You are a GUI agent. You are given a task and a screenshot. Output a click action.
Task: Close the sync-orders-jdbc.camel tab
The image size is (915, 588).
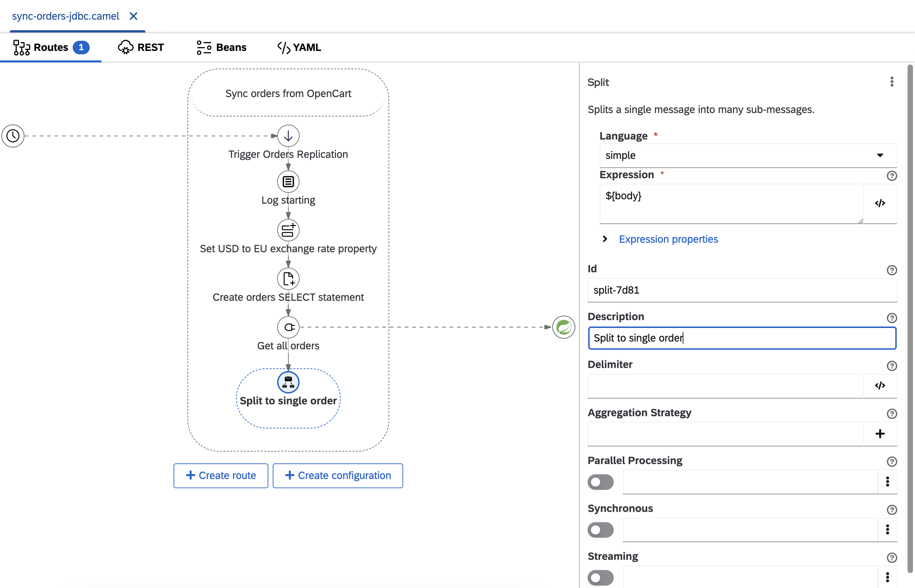point(133,16)
